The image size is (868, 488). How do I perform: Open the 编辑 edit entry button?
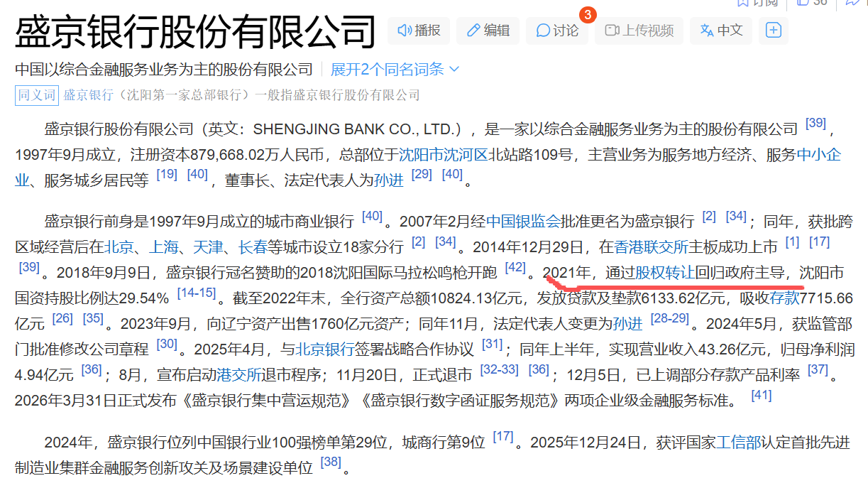coord(488,31)
